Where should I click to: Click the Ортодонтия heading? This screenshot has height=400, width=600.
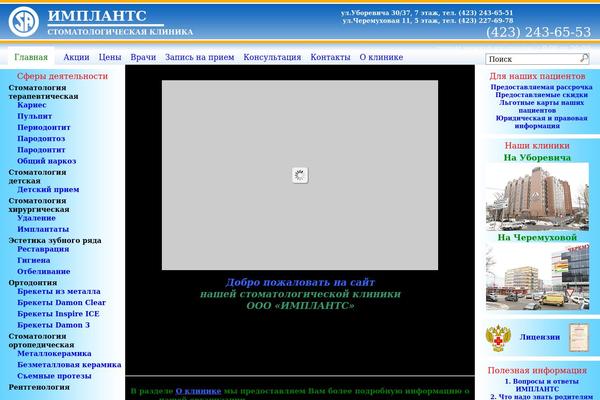pos(33,282)
